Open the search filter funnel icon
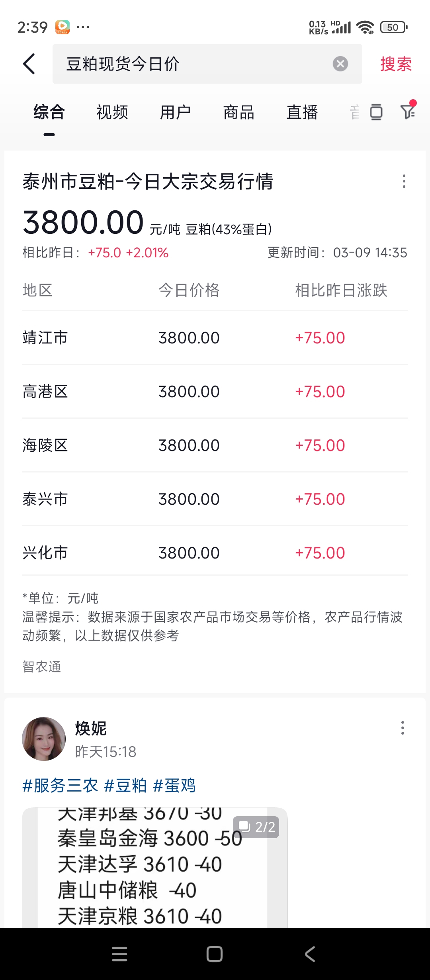The width and height of the screenshot is (430, 980). pyautogui.click(x=408, y=112)
